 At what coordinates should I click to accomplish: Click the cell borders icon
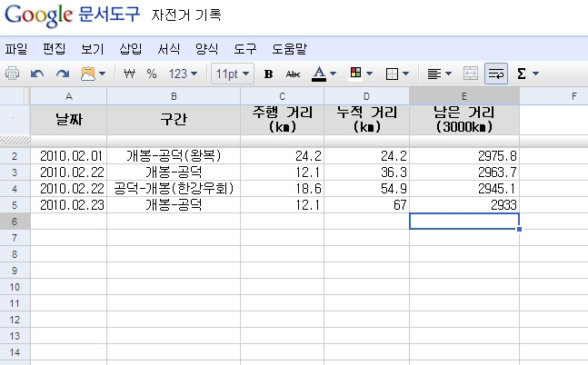(x=392, y=74)
